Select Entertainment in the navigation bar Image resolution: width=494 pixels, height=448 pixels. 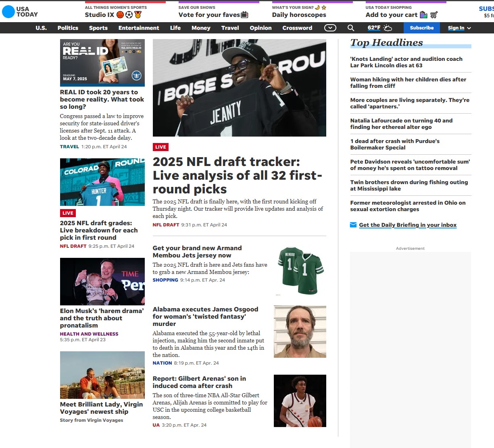point(139,28)
